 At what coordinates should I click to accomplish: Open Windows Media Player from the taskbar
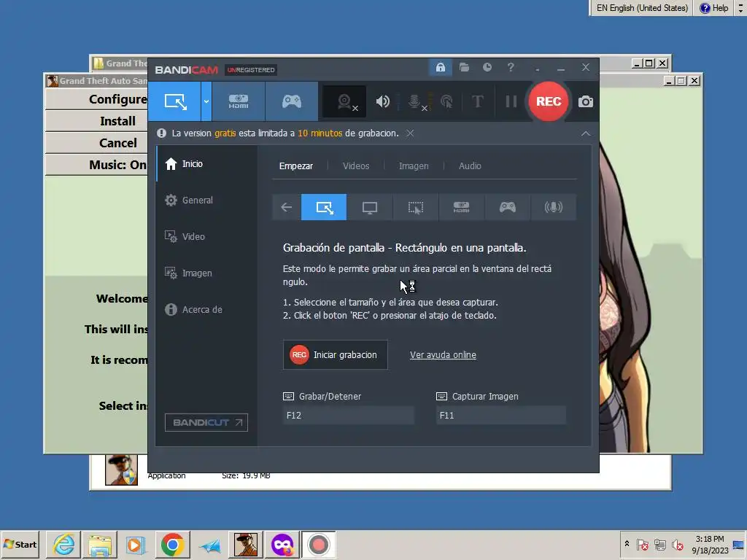pos(135,544)
